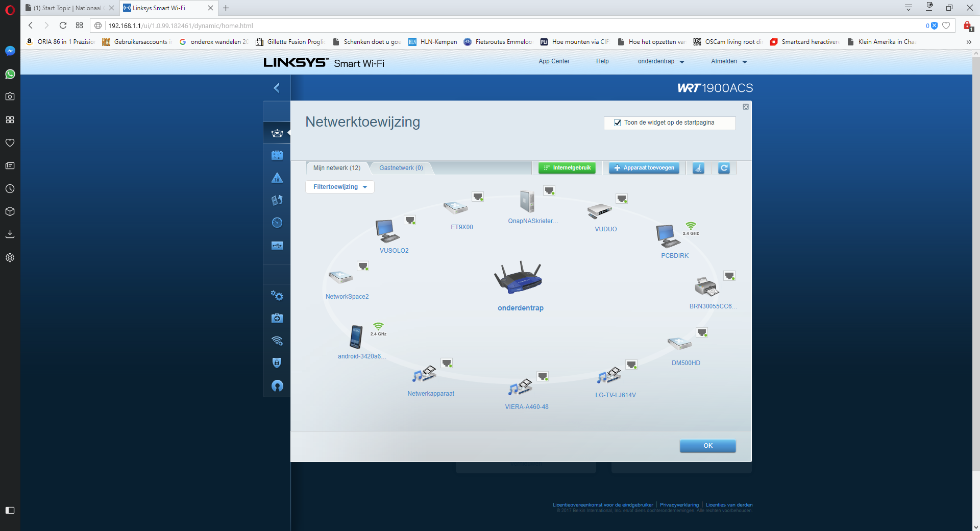Click the clear device list broom icon
Viewport: 980px width, 531px height.
[698, 168]
